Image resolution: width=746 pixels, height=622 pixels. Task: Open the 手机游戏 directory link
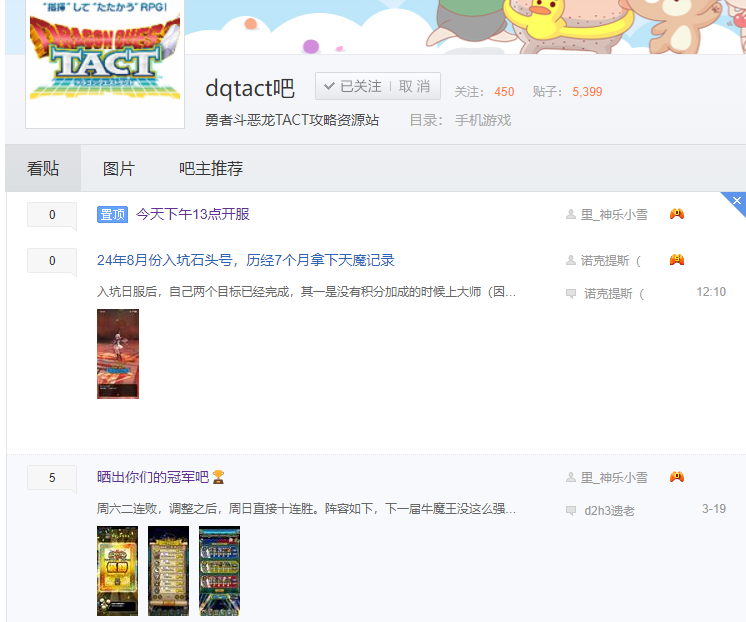pyautogui.click(x=483, y=120)
